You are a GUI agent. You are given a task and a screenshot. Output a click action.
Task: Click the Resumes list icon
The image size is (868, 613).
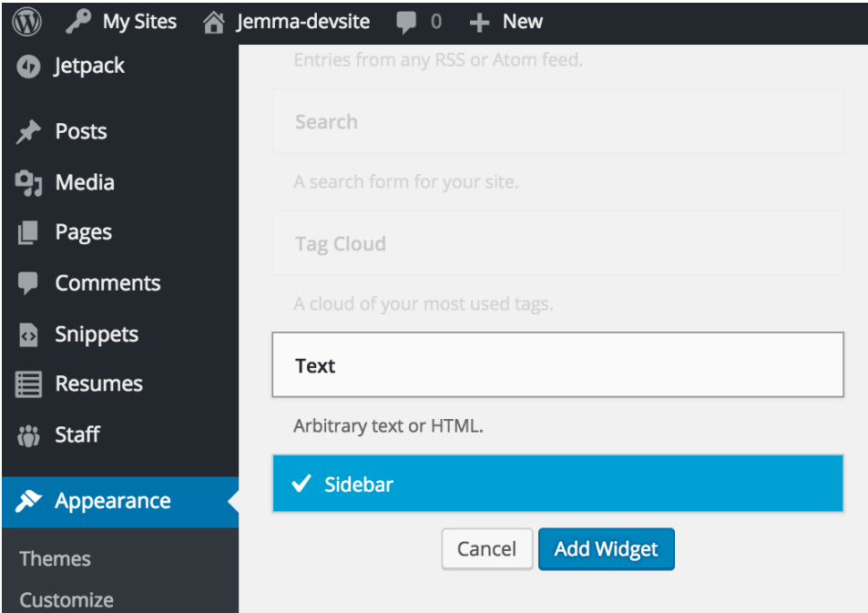(28, 384)
